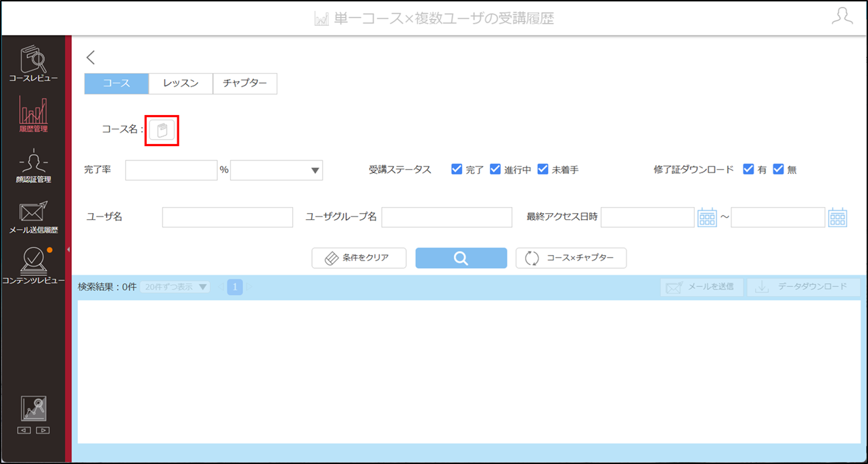Open the user profile icon at top right

point(842,17)
